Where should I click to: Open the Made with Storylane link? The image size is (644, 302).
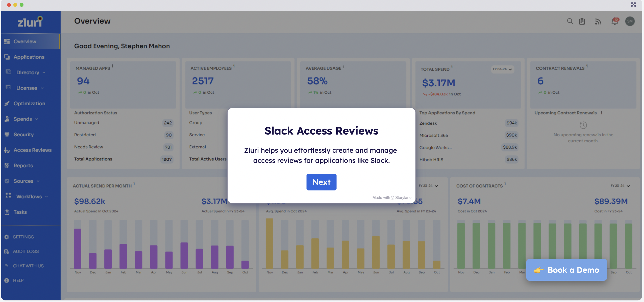pyautogui.click(x=391, y=197)
